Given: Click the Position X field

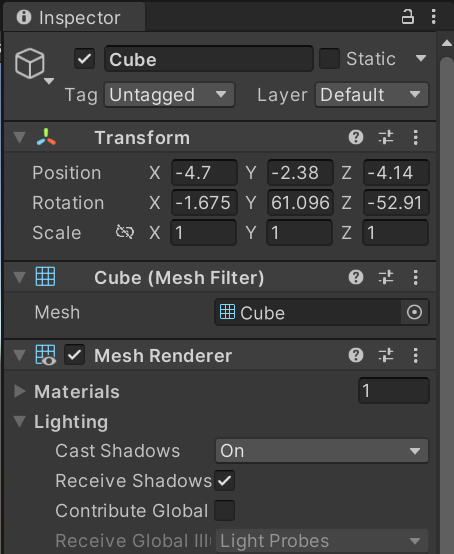Looking at the screenshot, I should (204, 173).
